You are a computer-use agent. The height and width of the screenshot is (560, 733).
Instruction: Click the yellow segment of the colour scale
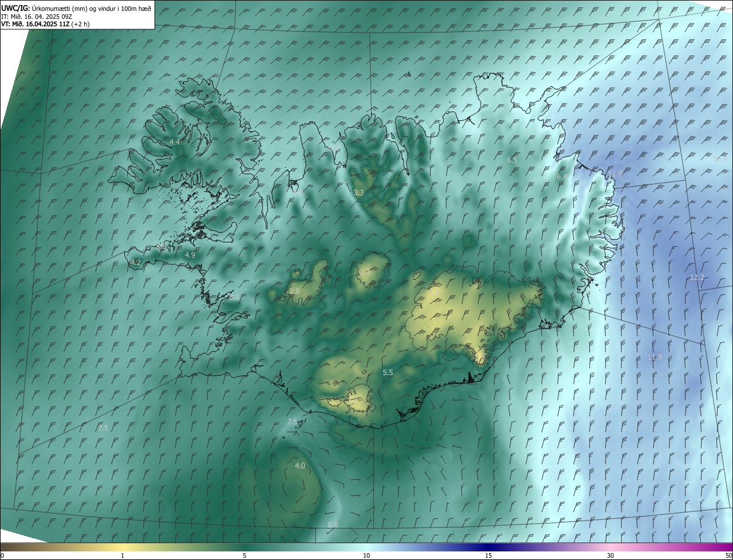point(123,547)
